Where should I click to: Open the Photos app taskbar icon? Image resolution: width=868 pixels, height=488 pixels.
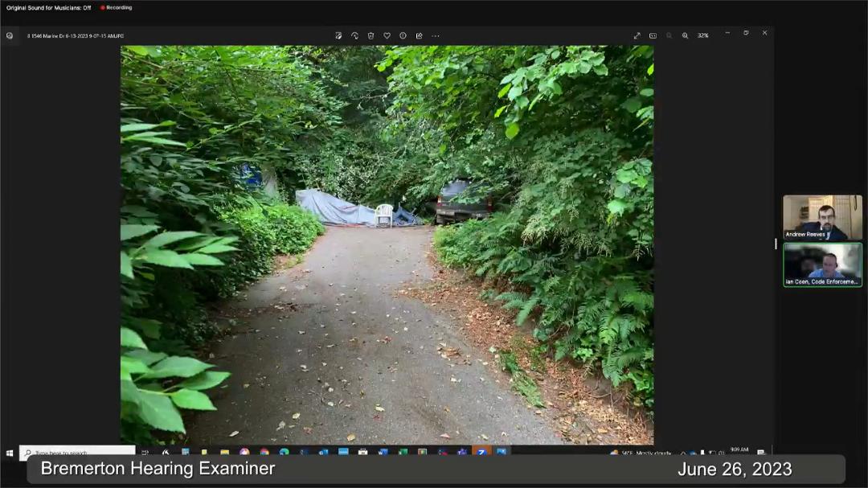point(501,452)
